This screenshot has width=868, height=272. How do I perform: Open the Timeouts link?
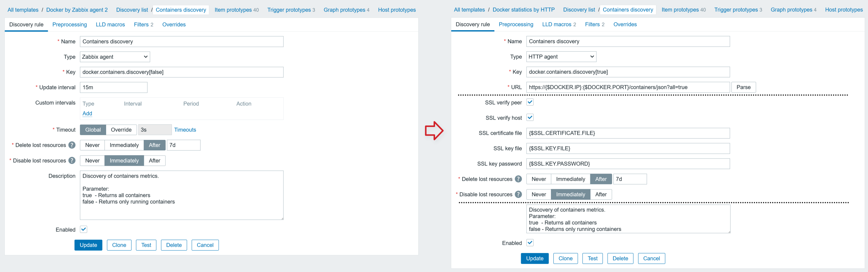(x=185, y=130)
